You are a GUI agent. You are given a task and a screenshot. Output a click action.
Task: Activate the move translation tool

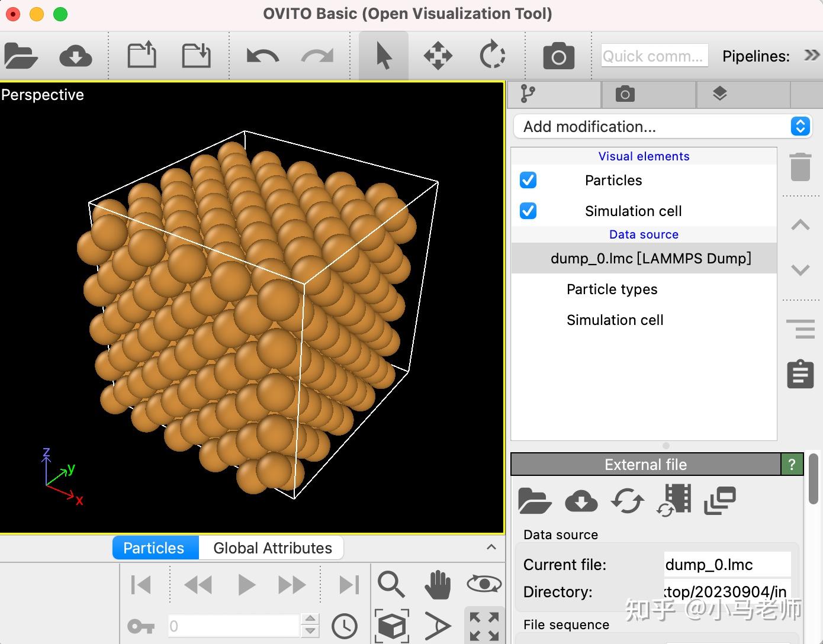tap(438, 56)
